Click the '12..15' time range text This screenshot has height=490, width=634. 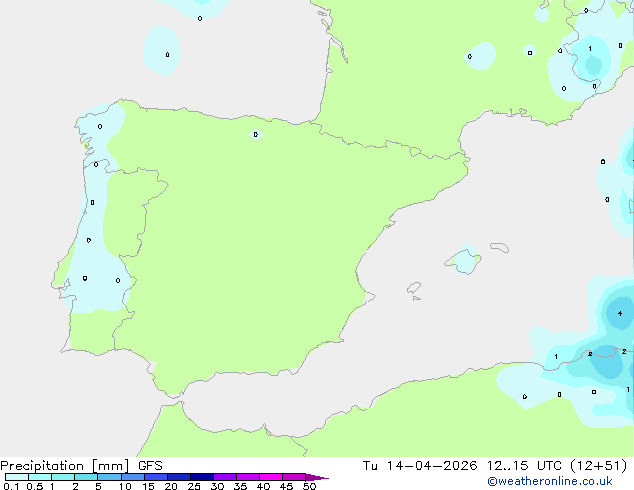507,466
